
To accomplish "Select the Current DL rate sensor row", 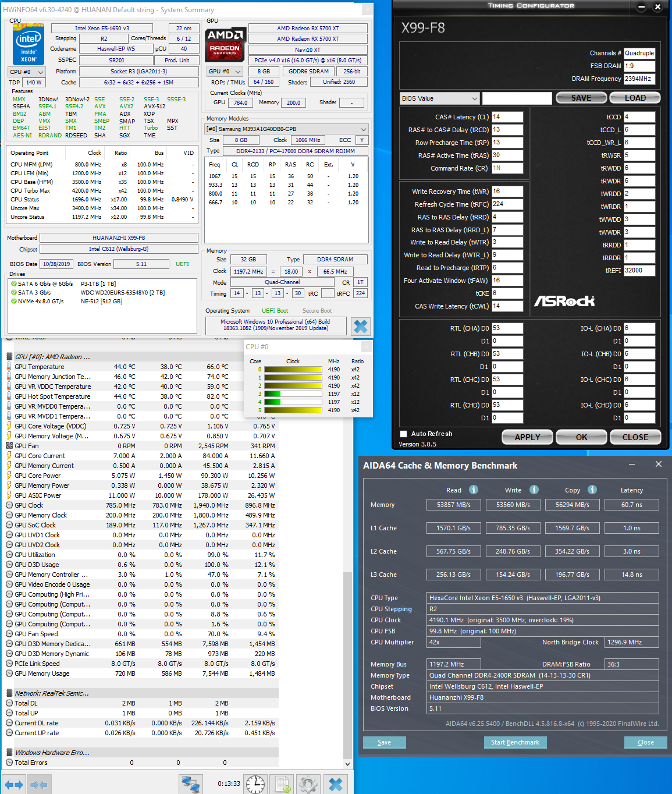I will coord(142,723).
